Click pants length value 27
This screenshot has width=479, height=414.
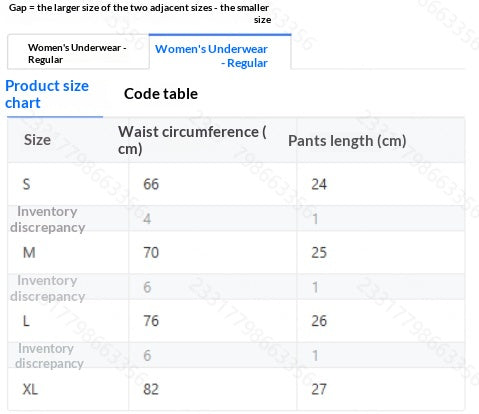pyautogui.click(x=319, y=389)
